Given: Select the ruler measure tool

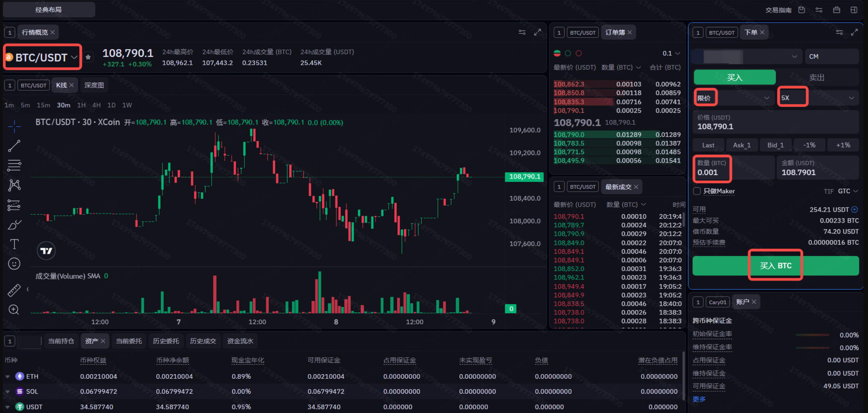Looking at the screenshot, I should pyautogui.click(x=14, y=290).
